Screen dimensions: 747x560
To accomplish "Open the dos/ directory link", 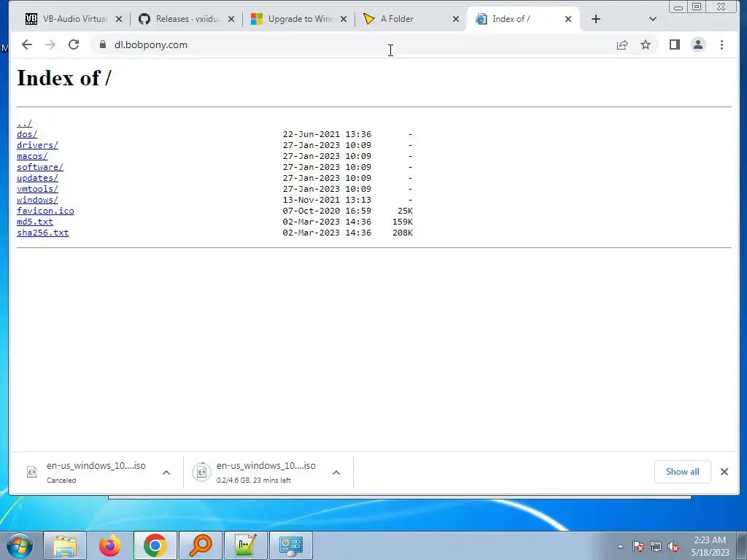I will [27, 134].
